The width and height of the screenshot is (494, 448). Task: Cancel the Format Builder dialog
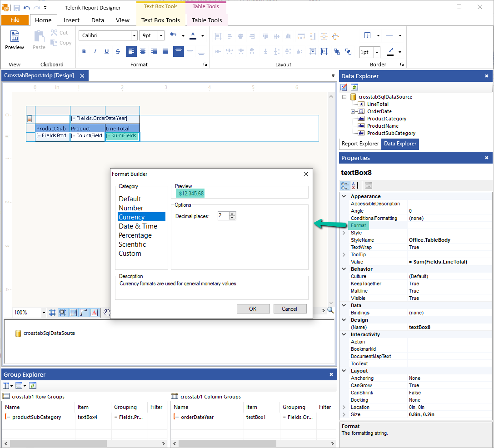290,309
